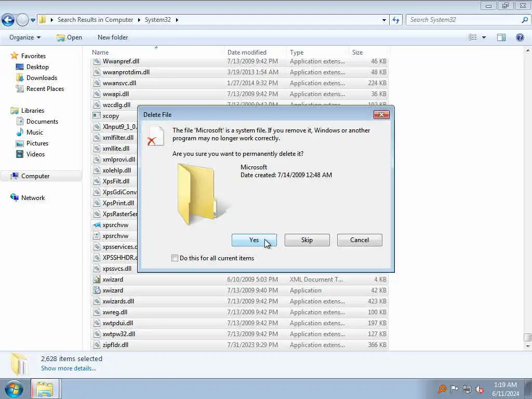Click Cancel in the Delete File dialog

point(360,240)
